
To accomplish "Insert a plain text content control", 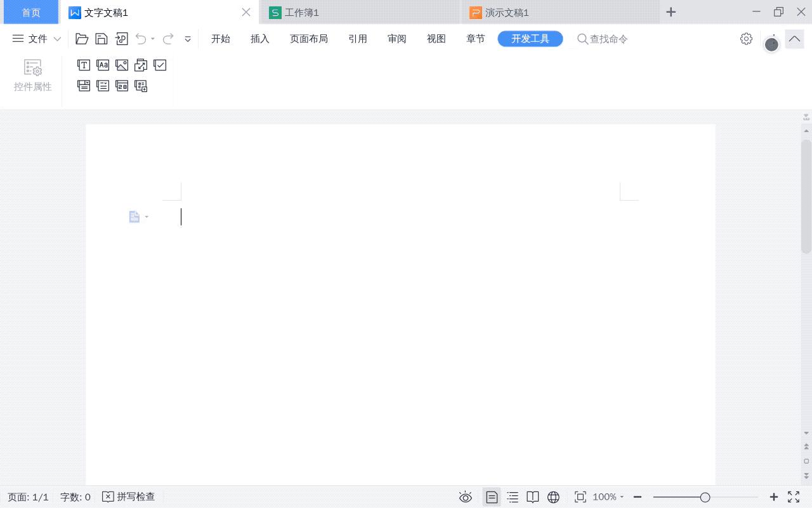I will pyautogui.click(x=103, y=64).
